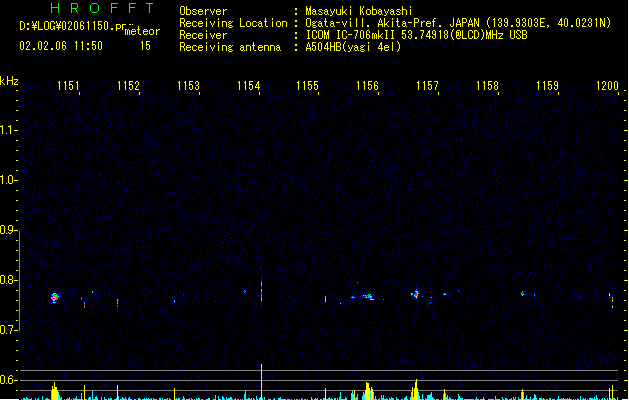Click the date stamp 02.02.06 11:50
Image resolution: width=629 pixels, height=400 pixels.
point(61,46)
